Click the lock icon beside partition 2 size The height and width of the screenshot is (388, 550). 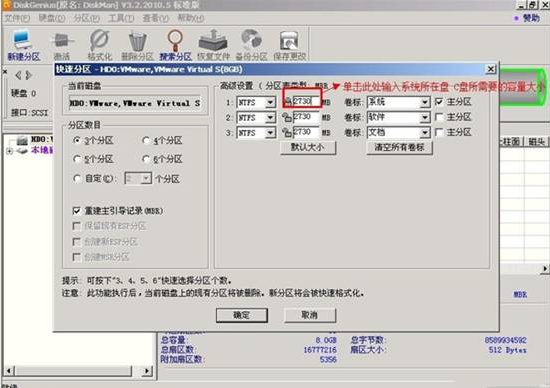(x=287, y=117)
